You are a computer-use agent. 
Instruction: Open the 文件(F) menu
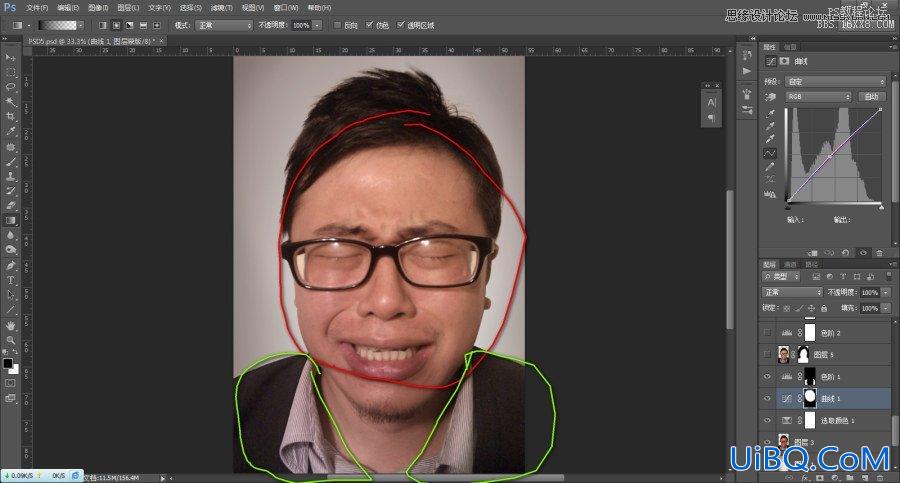37,8
